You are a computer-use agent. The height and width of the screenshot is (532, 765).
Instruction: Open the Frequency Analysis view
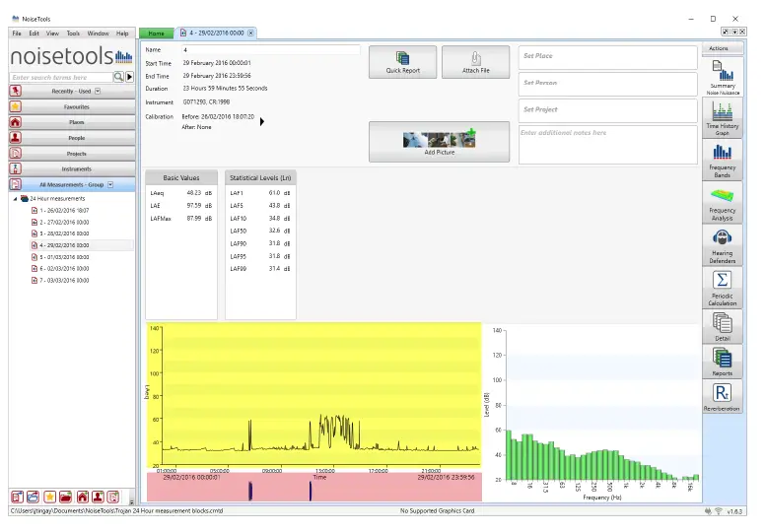click(x=722, y=203)
